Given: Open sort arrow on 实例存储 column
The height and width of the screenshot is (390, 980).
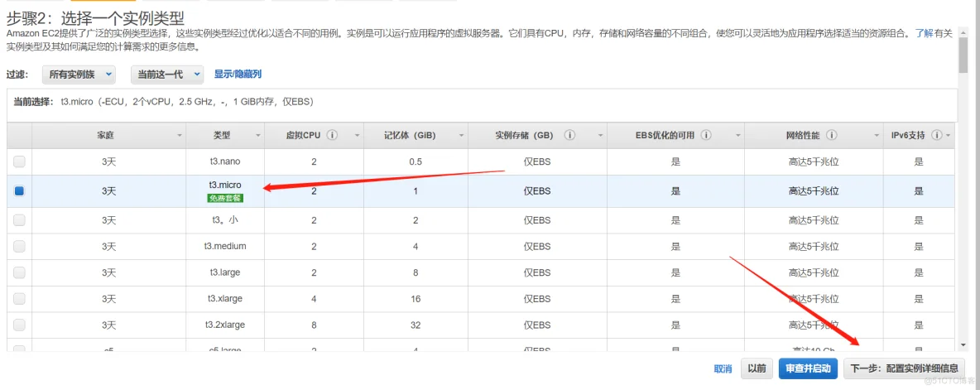Looking at the screenshot, I should (600, 136).
